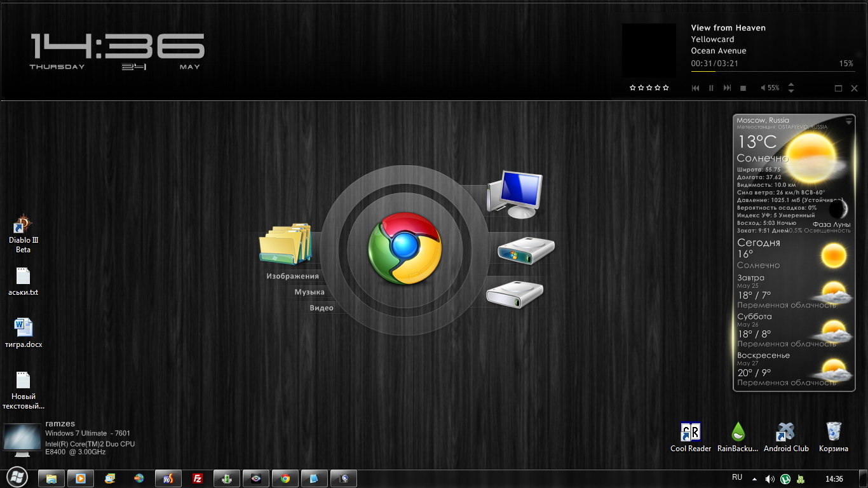Image resolution: width=868 pixels, height=488 pixels.
Task: Mute the player's volume speaker icon
Action: point(763,88)
